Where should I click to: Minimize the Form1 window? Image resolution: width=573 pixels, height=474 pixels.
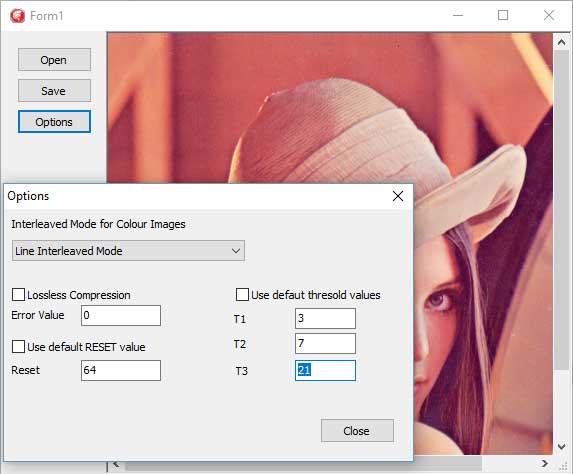(x=458, y=15)
